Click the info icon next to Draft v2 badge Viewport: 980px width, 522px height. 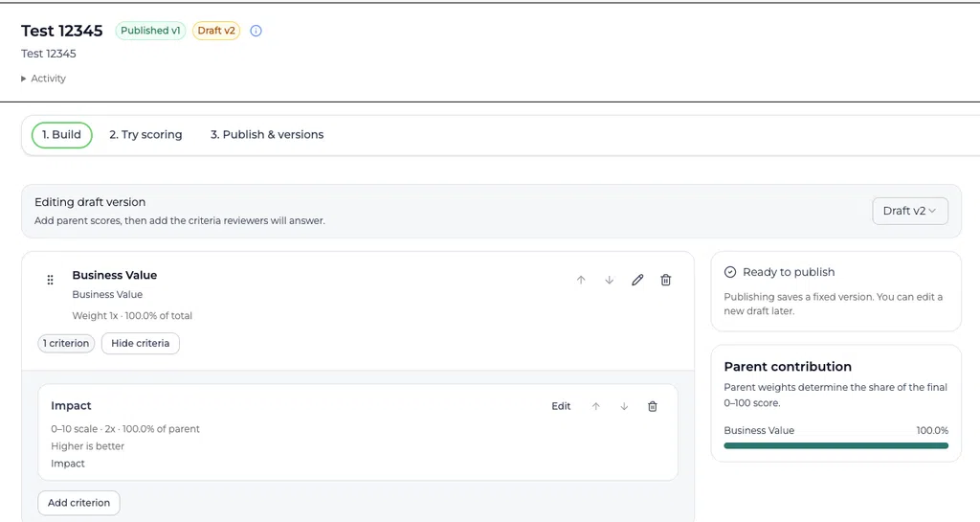[256, 31]
